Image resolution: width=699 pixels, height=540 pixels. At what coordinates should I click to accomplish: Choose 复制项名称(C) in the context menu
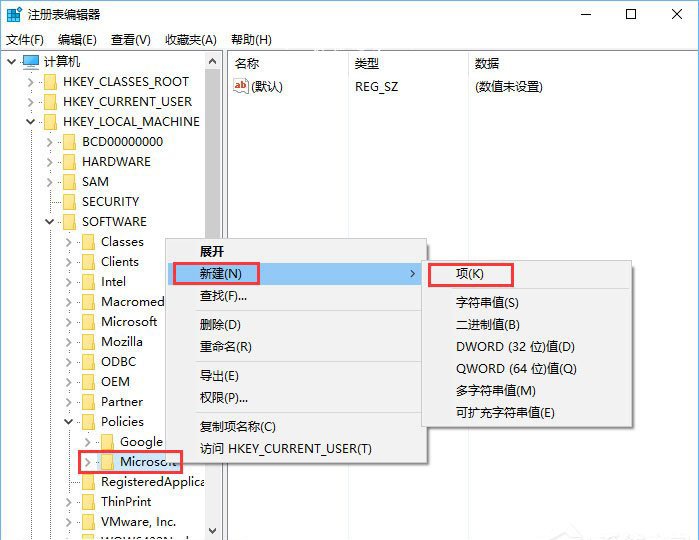(296, 427)
